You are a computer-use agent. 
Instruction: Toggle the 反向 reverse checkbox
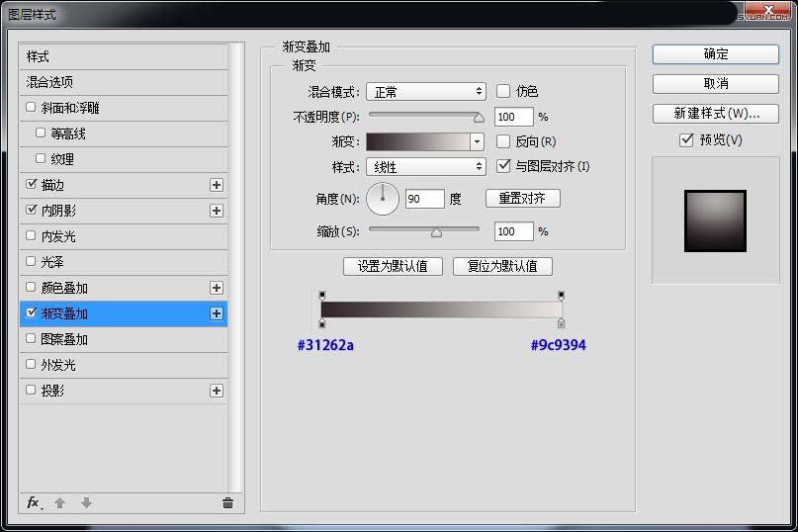(x=503, y=141)
